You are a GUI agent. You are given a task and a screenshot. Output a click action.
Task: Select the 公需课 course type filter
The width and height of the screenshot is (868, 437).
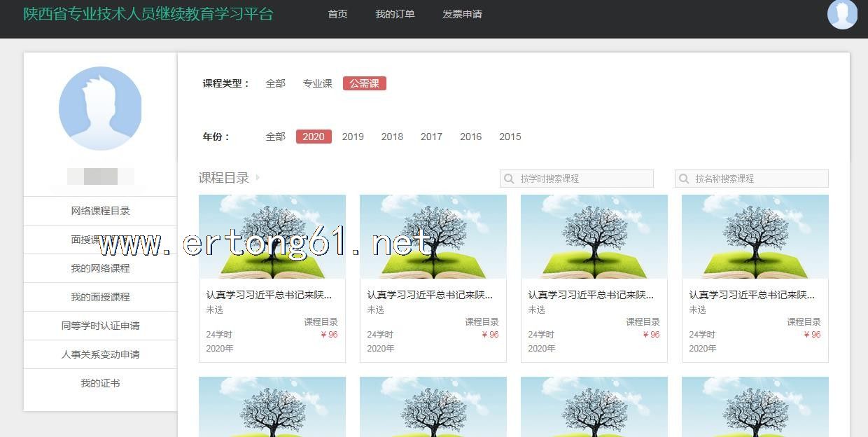364,83
